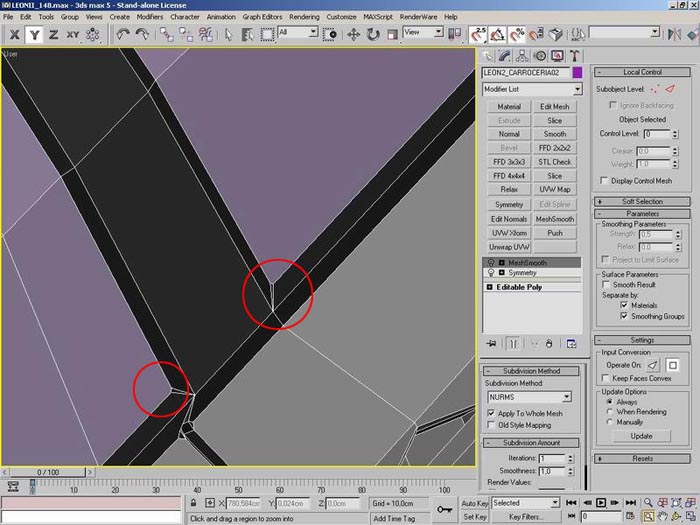Enable the Display Control Mesh checkbox
The width and height of the screenshot is (700, 525).
point(603,180)
